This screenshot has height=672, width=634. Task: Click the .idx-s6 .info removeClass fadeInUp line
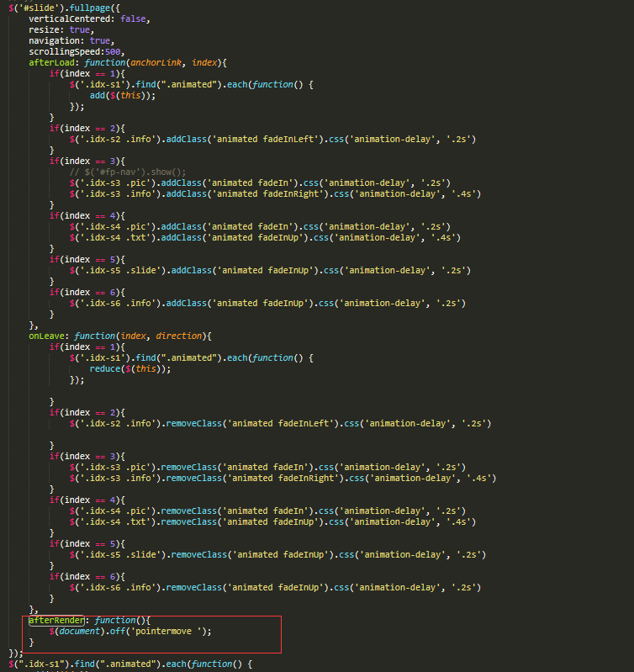275,588
